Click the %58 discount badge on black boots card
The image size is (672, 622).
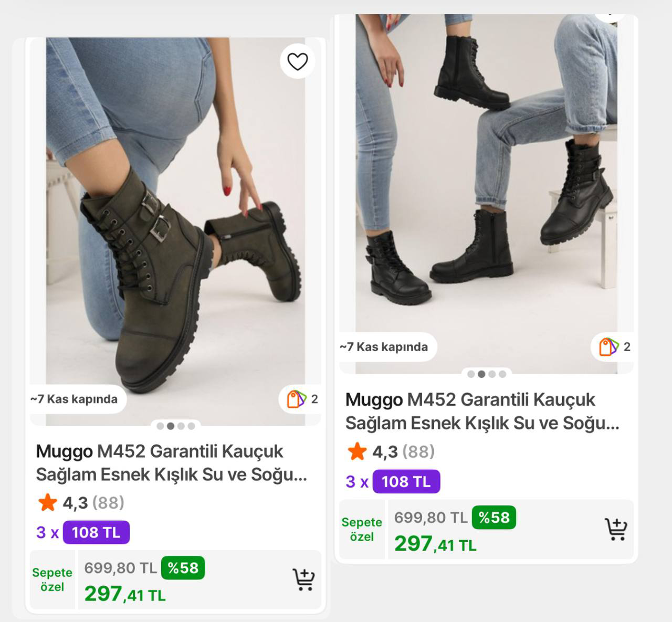point(493,518)
